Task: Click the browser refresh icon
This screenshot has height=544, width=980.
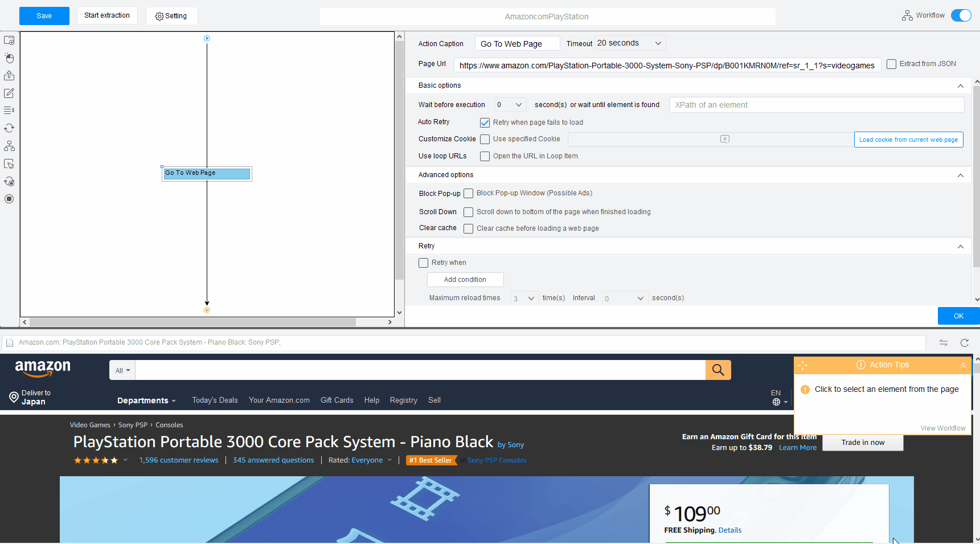Action: pos(965,342)
